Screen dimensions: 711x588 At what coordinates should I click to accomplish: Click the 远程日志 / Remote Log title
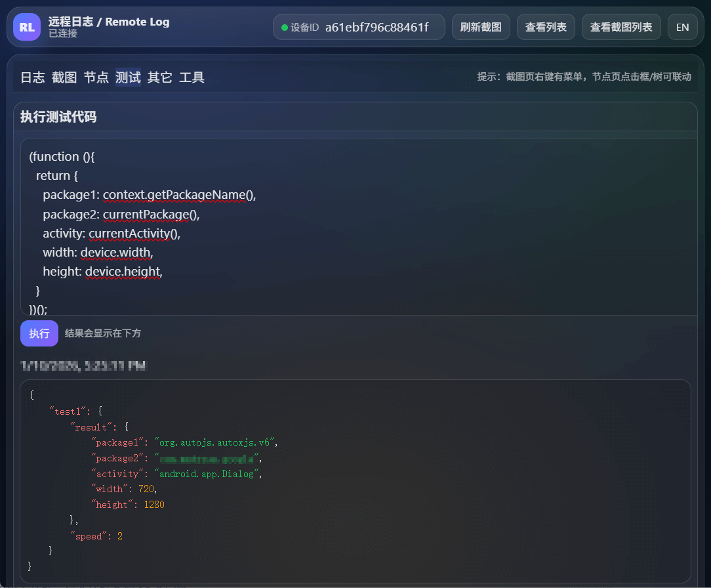click(109, 21)
